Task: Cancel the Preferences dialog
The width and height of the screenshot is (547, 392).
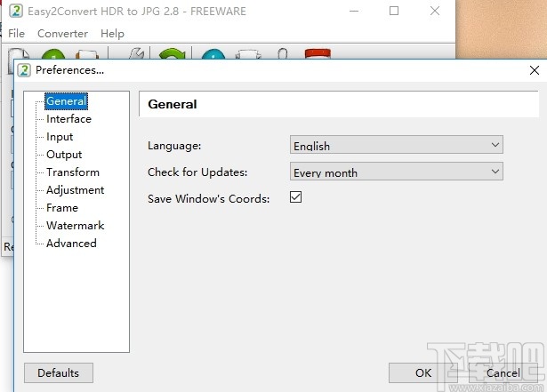Action: (503, 372)
